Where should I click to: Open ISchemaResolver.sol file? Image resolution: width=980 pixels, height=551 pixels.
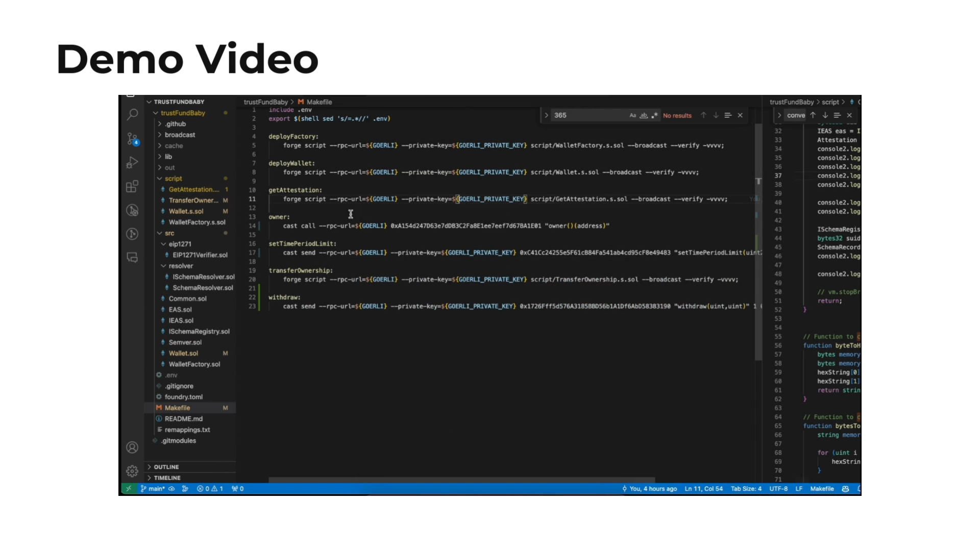(190, 277)
